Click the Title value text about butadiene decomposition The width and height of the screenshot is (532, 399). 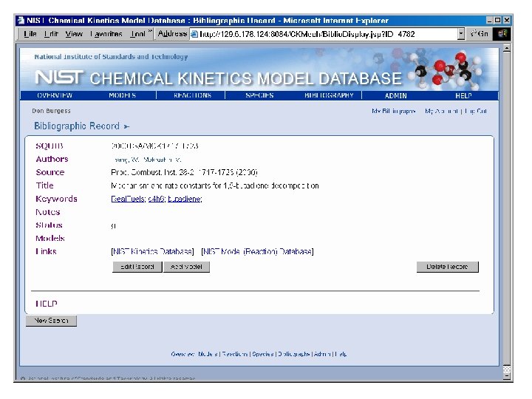pos(215,185)
